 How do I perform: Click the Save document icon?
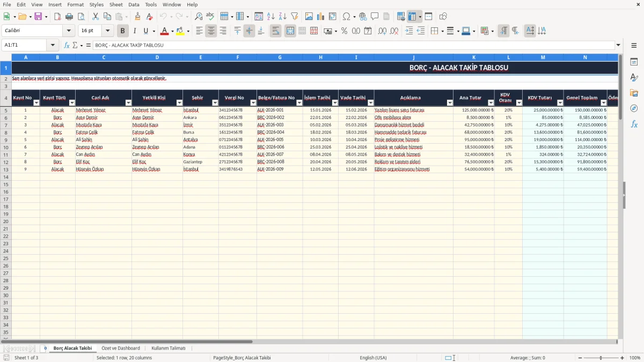[38, 17]
